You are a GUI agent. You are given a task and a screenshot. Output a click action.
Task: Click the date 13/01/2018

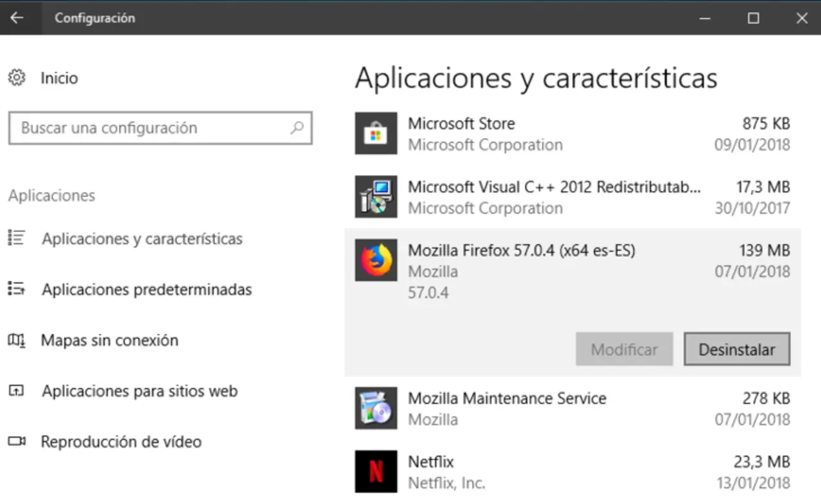point(754,483)
